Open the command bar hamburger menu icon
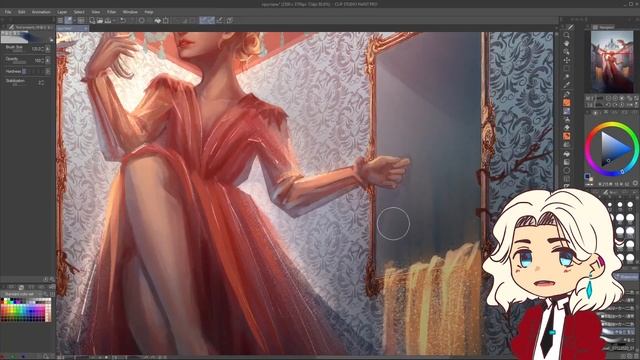This screenshot has width=640, height=360. [60, 20]
